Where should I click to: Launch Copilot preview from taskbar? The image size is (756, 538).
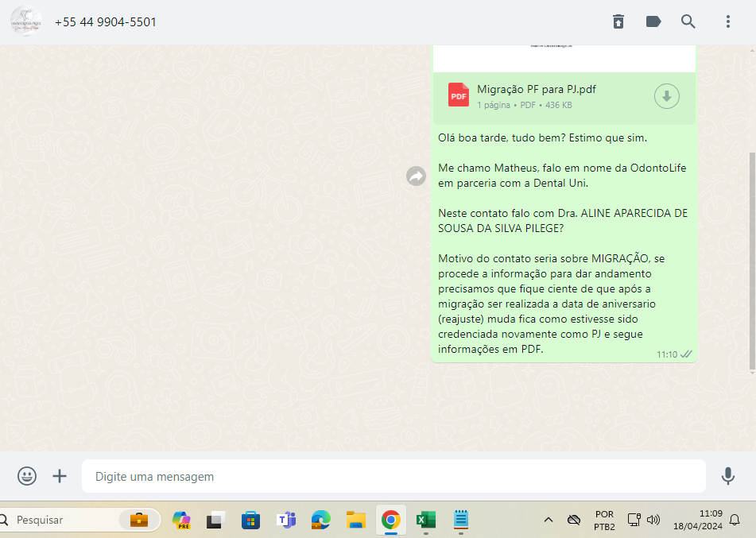coord(181,520)
